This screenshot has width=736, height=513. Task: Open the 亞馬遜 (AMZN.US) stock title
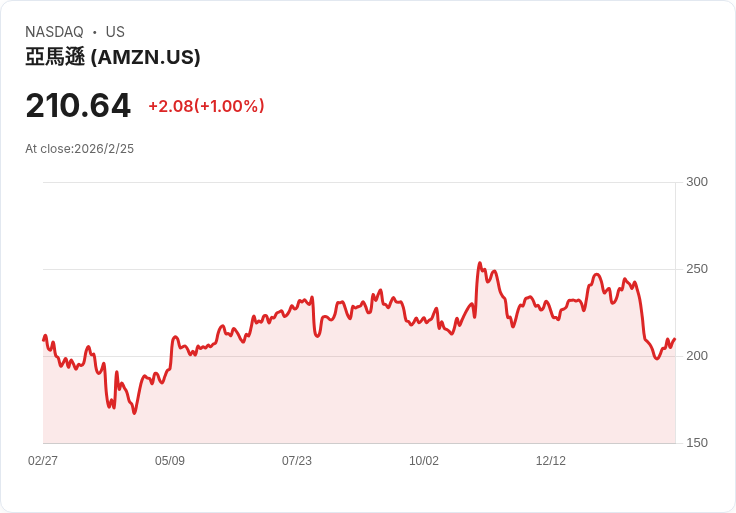113,57
